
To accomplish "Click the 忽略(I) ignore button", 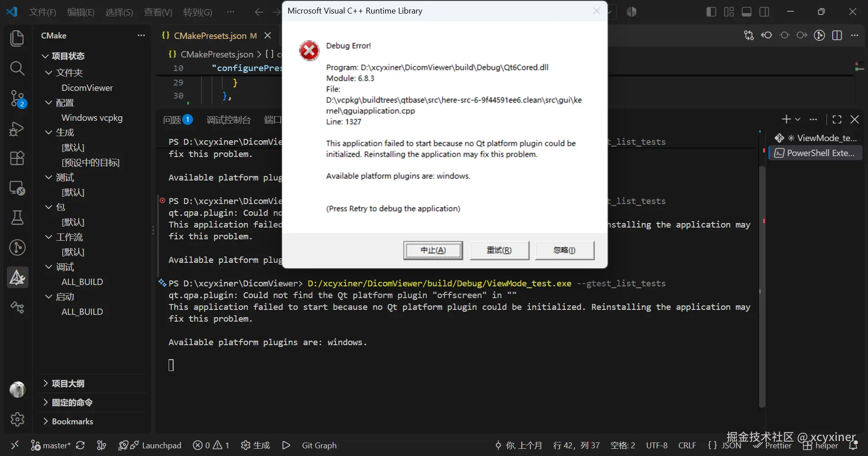I will (565, 250).
